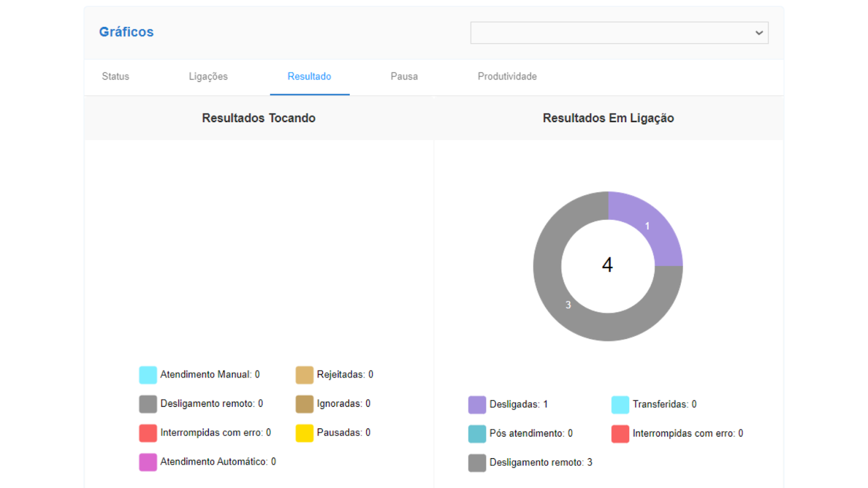868x488 pixels.
Task: Open the Pausa tab
Action: 404,76
